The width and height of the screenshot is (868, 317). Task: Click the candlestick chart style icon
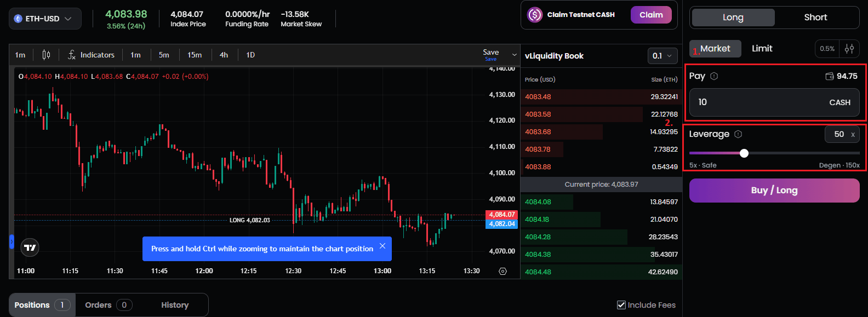46,55
